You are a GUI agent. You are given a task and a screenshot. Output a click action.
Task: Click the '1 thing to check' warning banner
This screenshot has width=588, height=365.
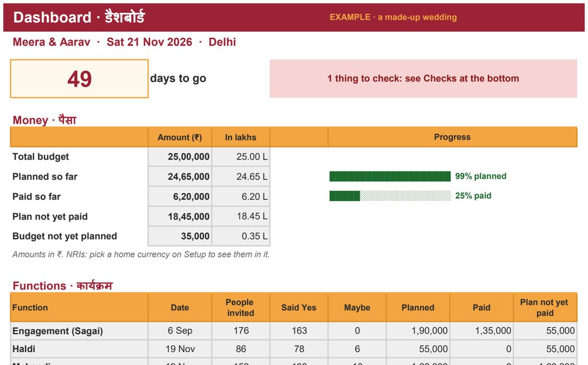[423, 79]
